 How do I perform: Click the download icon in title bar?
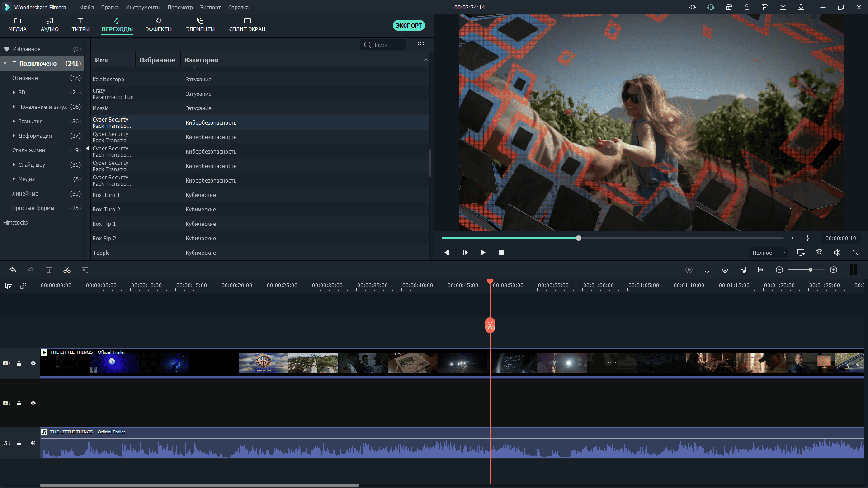[801, 7]
